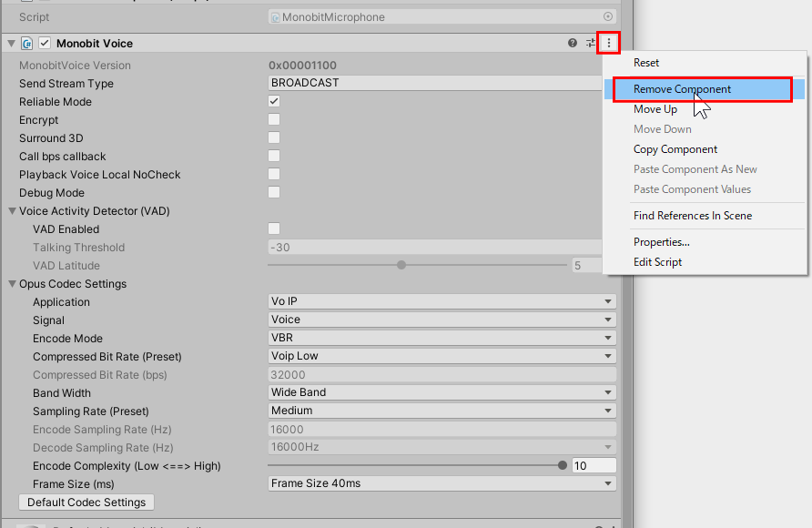Image resolution: width=812 pixels, height=528 pixels.
Task: Click the Default Codec Settings button
Action: [86, 503]
